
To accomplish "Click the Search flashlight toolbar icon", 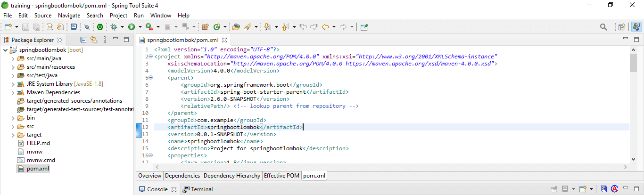I will tap(247, 27).
